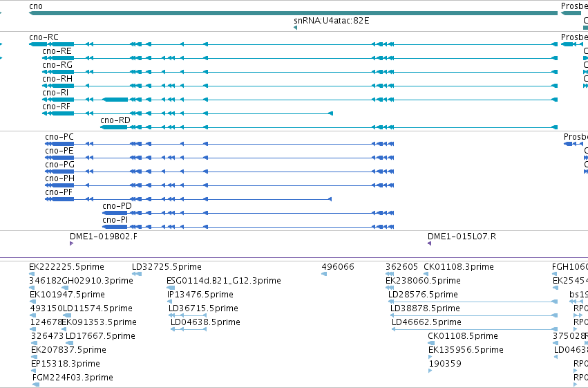Select EST CK01108.3prime
This screenshot has height=388, width=588.
click(x=459, y=267)
